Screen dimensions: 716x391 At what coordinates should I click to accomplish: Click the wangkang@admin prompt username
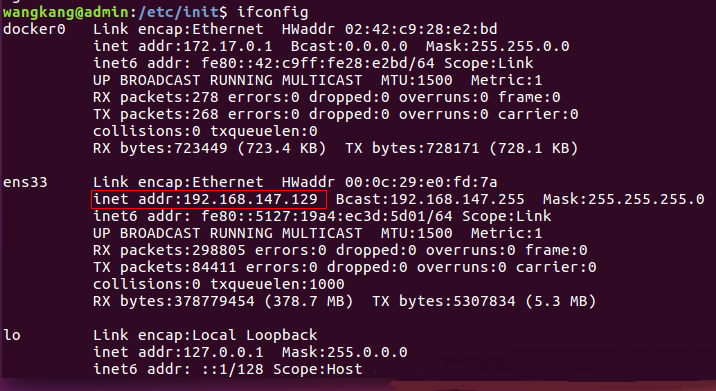[66, 12]
